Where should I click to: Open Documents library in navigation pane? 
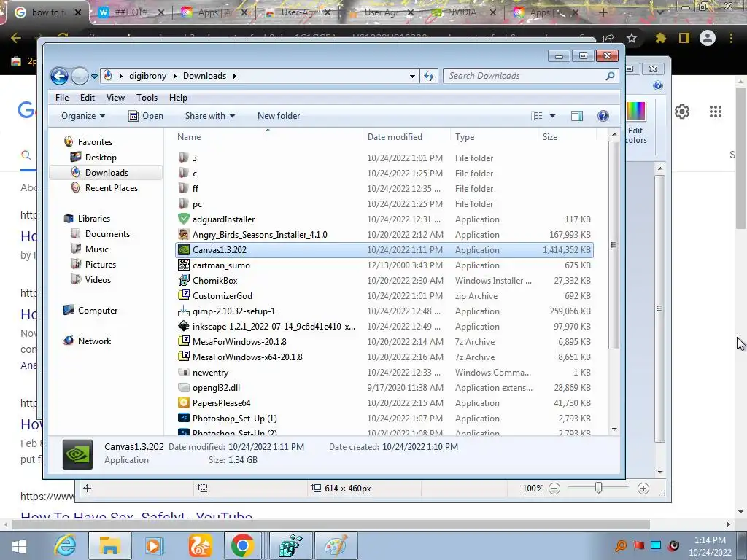coord(107,234)
